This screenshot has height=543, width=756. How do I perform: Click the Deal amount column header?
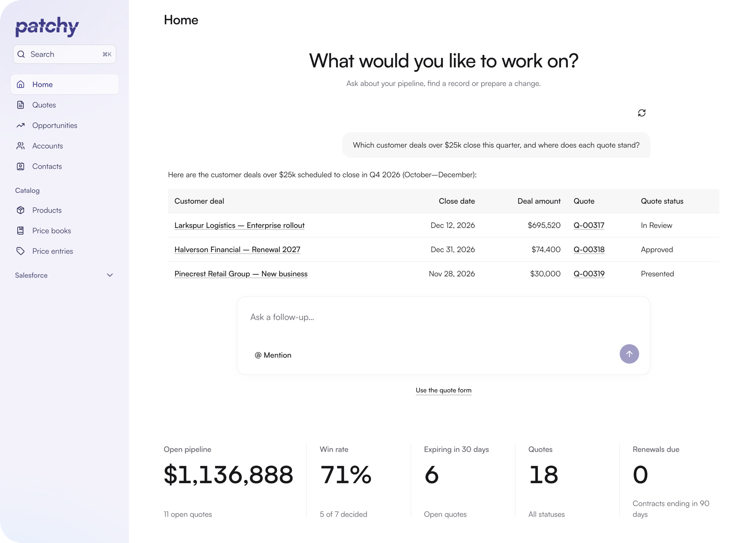[539, 201]
